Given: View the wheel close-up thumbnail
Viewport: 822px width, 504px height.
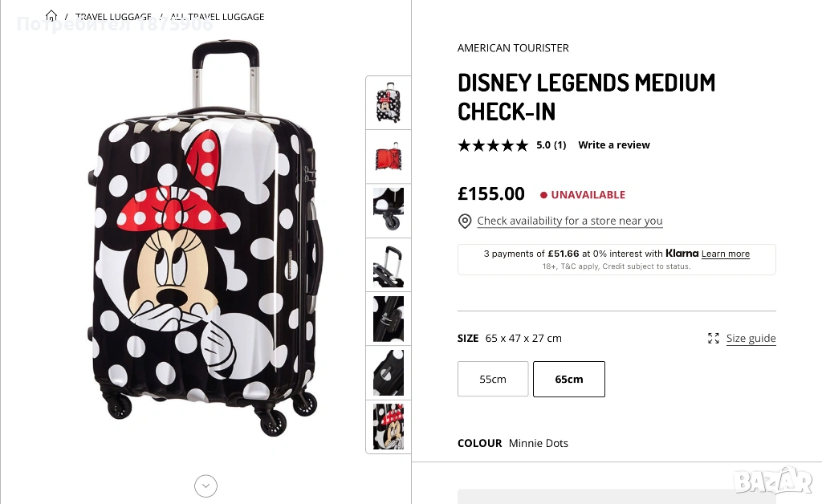Looking at the screenshot, I should pyautogui.click(x=389, y=210).
